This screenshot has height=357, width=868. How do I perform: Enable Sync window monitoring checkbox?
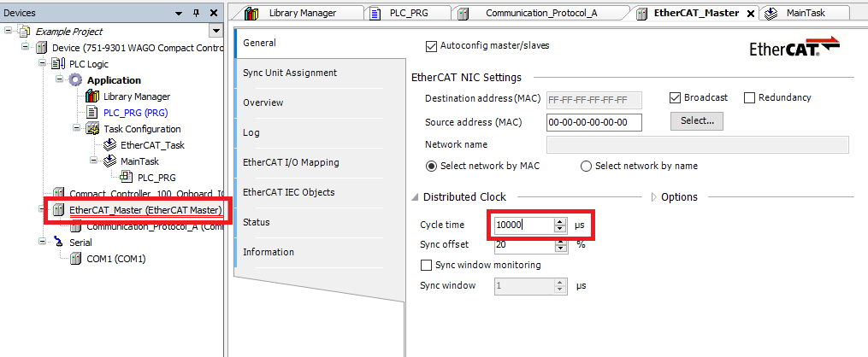(427, 265)
